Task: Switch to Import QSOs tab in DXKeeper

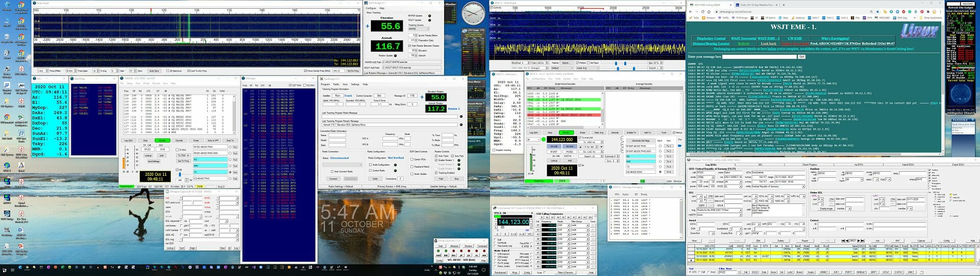Action: (x=908, y=165)
